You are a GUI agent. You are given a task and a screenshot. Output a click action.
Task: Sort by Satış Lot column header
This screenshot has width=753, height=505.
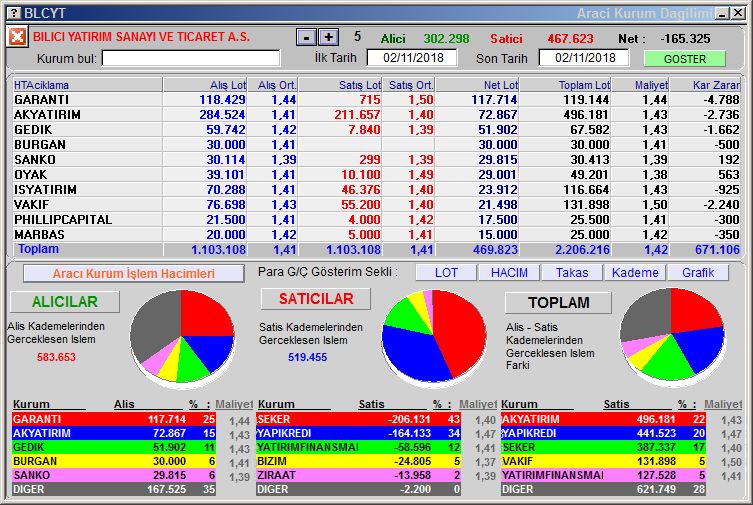340,85
